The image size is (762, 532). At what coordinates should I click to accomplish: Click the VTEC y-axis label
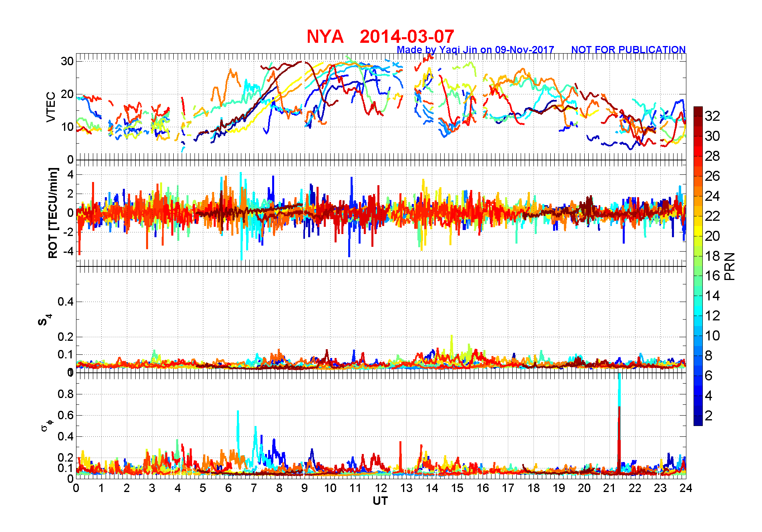click(x=51, y=107)
